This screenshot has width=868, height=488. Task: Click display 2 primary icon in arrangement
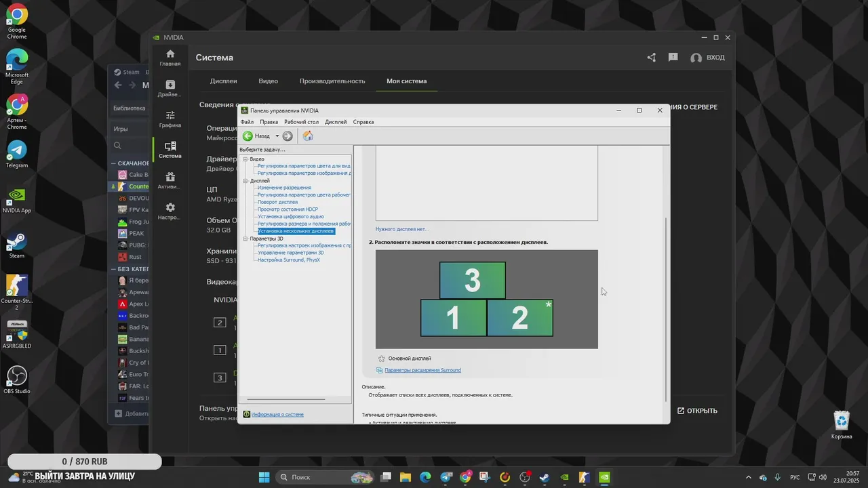pos(520,318)
